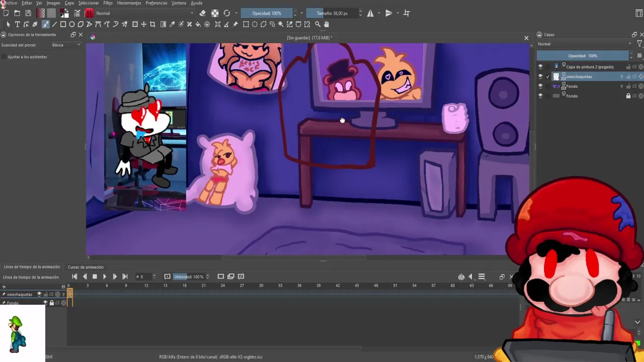Open an existing file
The height and width of the screenshot is (362, 644).
[17, 13]
